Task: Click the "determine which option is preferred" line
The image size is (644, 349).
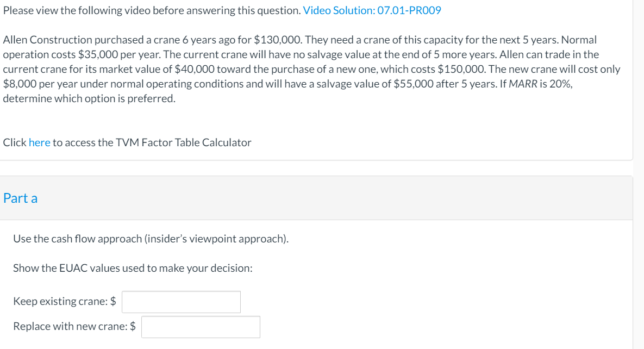Action: click(x=89, y=98)
